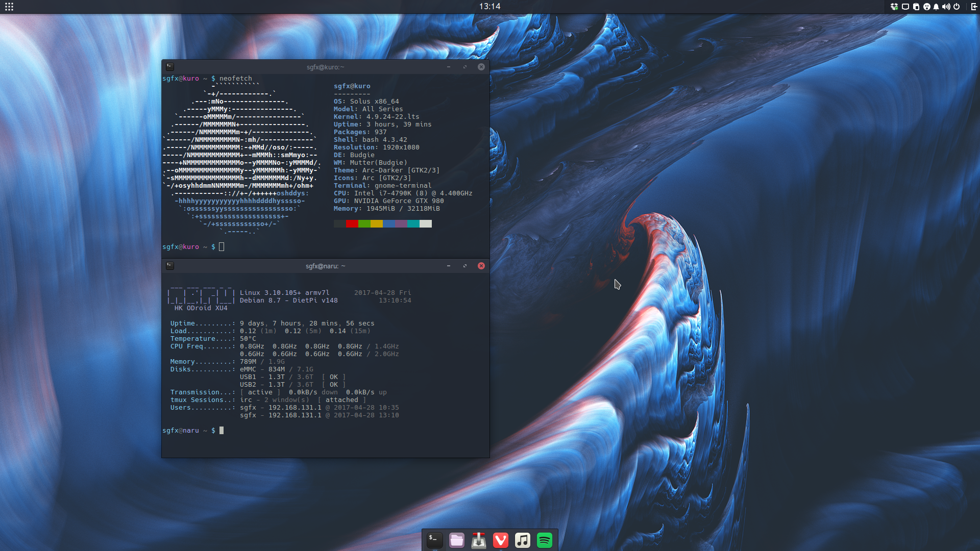Screen dimensions: 980x551
Task: Click 'Packages: 937' line
Action: [x=360, y=132]
